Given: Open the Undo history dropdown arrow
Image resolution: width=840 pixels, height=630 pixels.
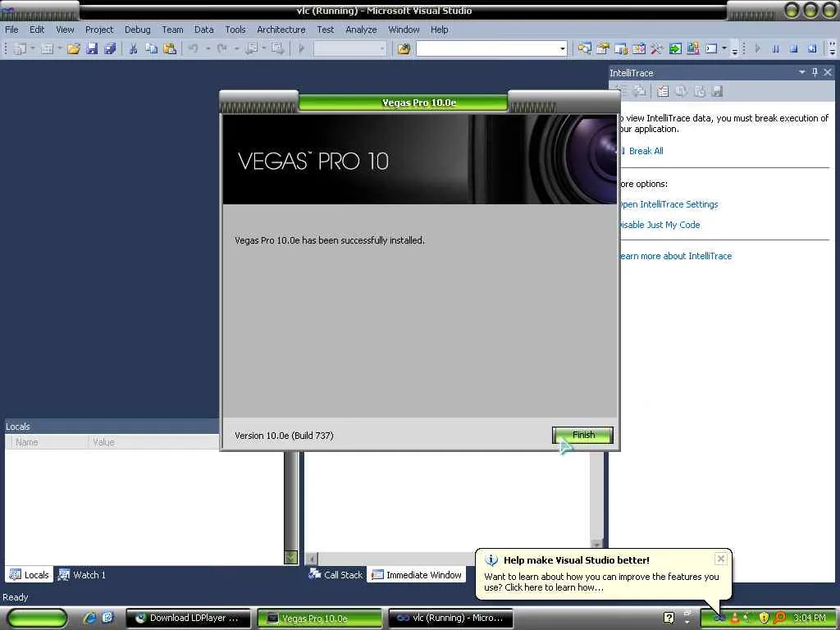Looking at the screenshot, I should (208, 48).
